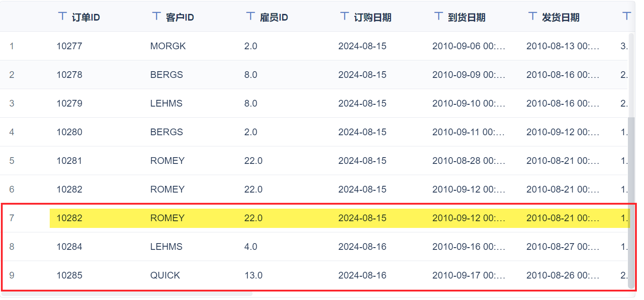Click the text-type icon beside 雇员ID

(250, 17)
